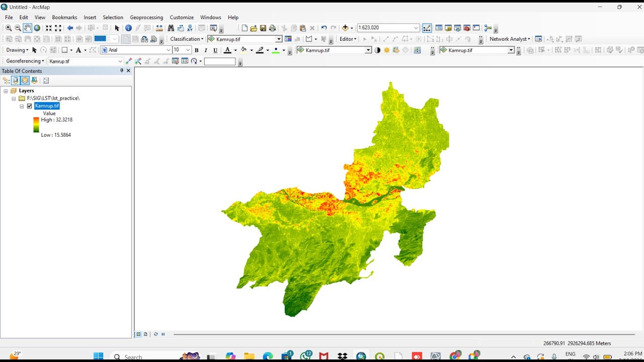644x362 pixels.
Task: Open the File menu
Action: 9,17
